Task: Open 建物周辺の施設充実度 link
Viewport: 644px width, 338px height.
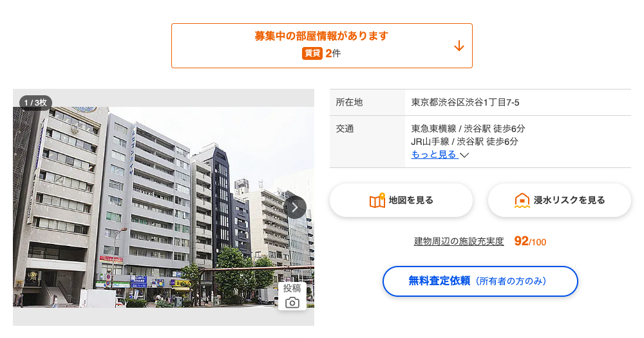Action: pos(459,241)
